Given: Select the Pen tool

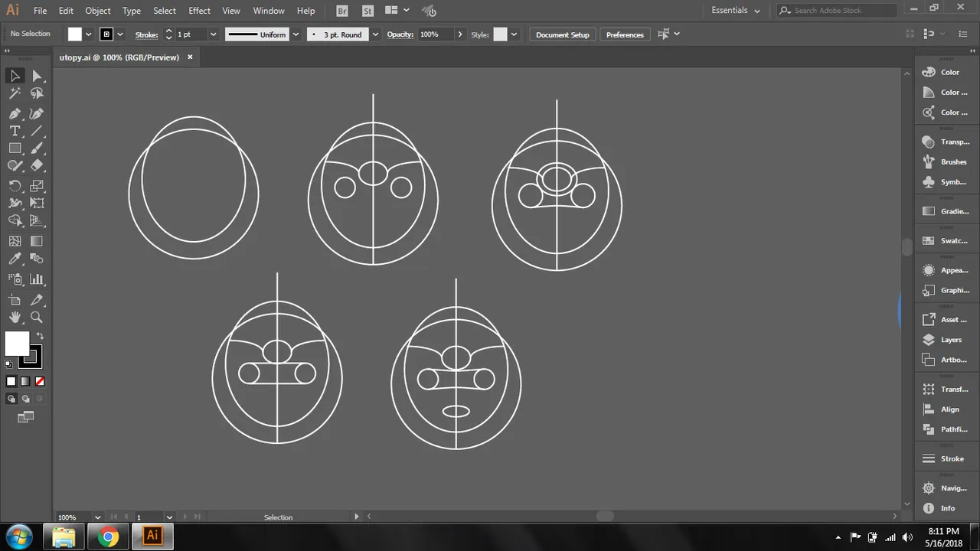Looking at the screenshot, I should [15, 113].
